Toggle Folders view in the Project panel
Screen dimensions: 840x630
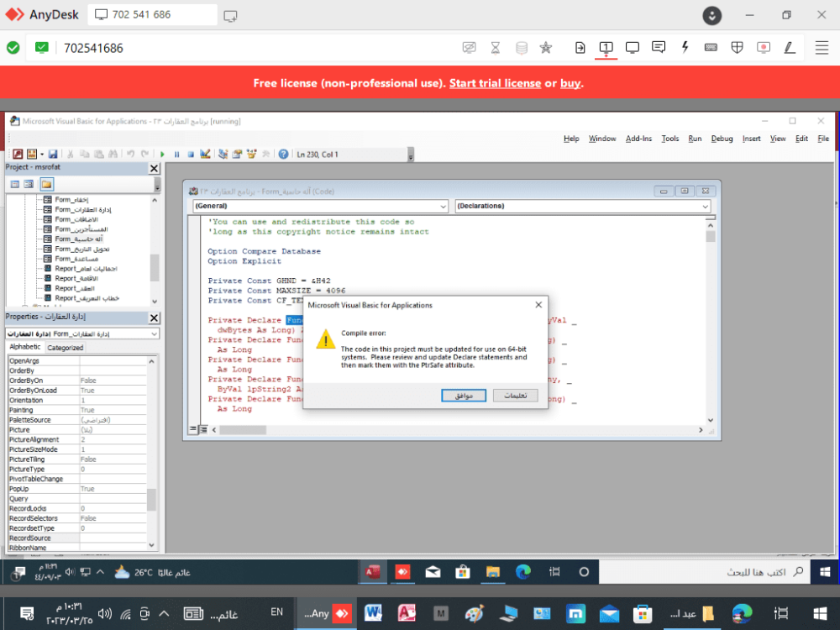(46, 184)
